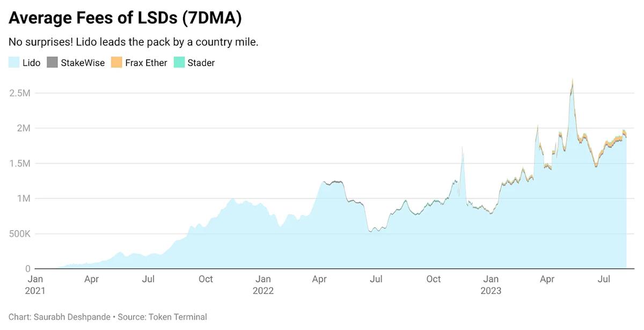This screenshot has height=330, width=644.
Task: Click the Jan 2023 x-axis label
Action: tap(491, 285)
